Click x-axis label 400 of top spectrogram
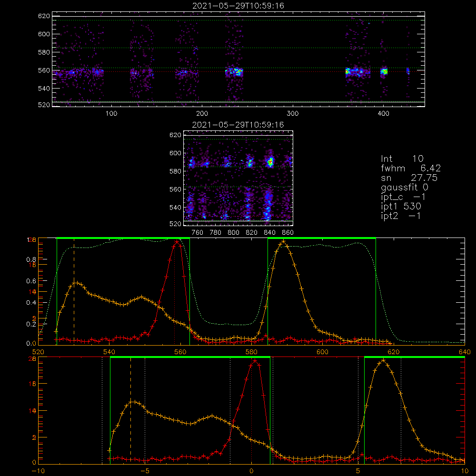The image size is (476, 476). [383, 114]
